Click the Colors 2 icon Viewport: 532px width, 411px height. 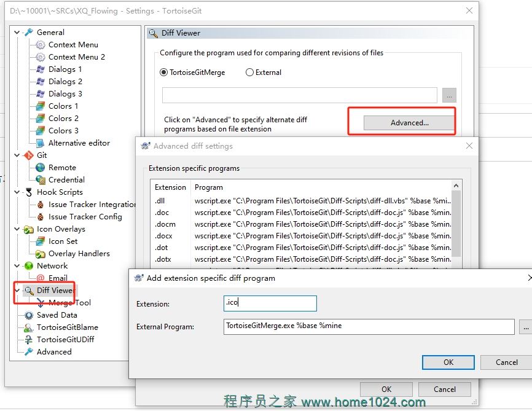[x=41, y=119]
